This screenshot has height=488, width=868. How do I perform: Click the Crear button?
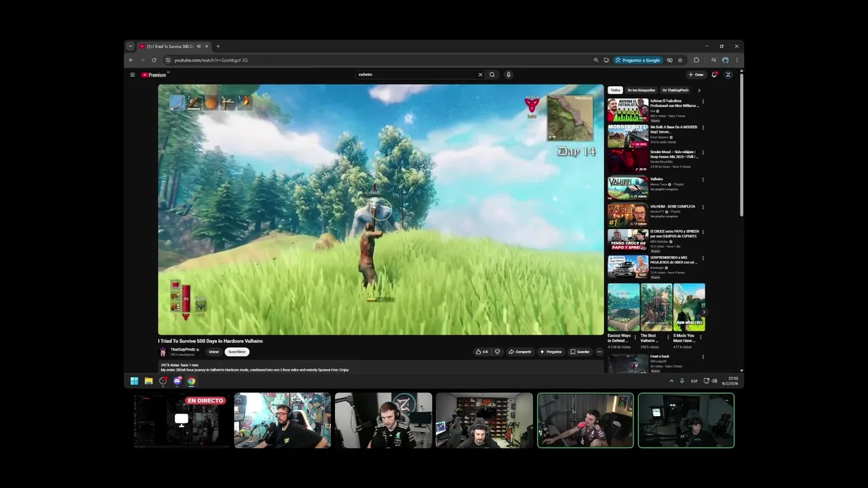[x=696, y=75]
